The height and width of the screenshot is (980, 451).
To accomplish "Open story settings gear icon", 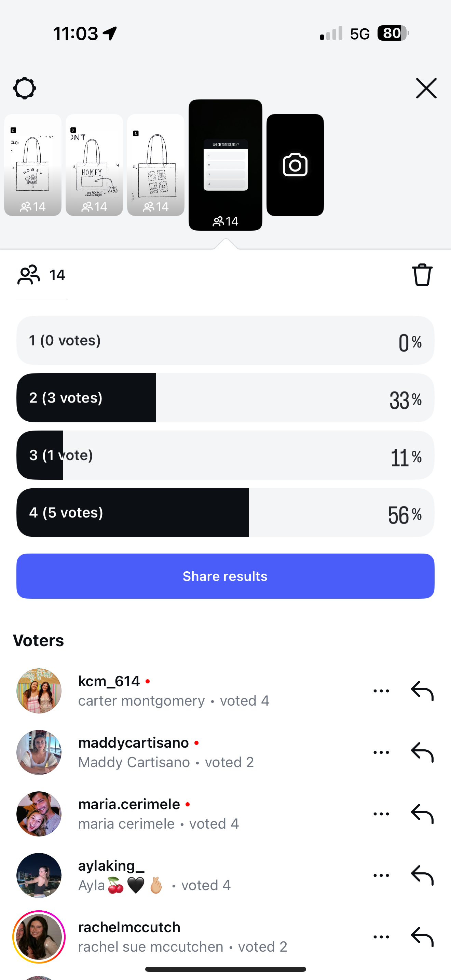I will tap(25, 88).
